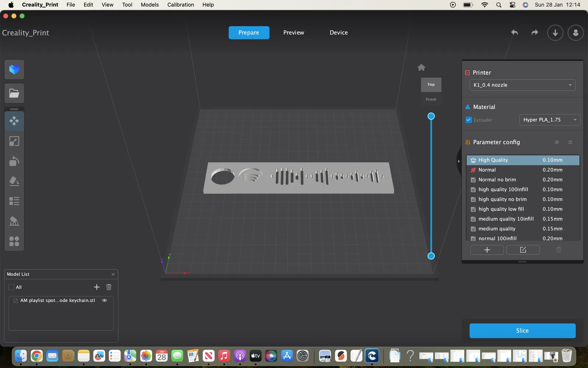Viewport: 588px width, 368px height.
Task: Click the Undo arrow icon
Action: pyautogui.click(x=514, y=32)
